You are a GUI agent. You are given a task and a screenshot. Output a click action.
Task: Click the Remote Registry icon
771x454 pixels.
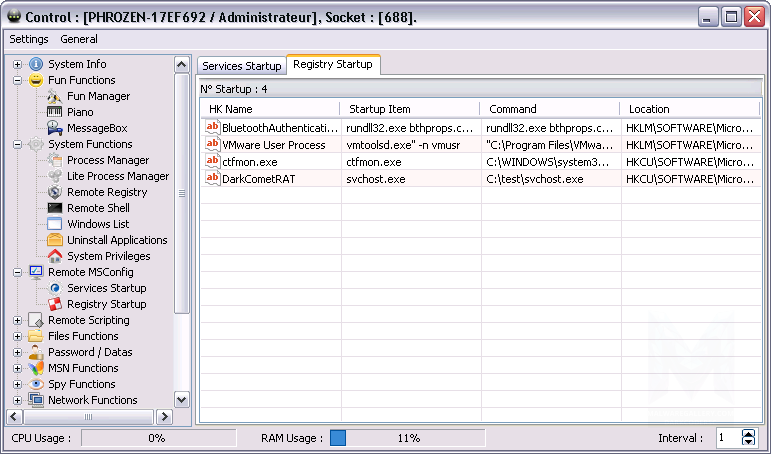click(x=55, y=192)
